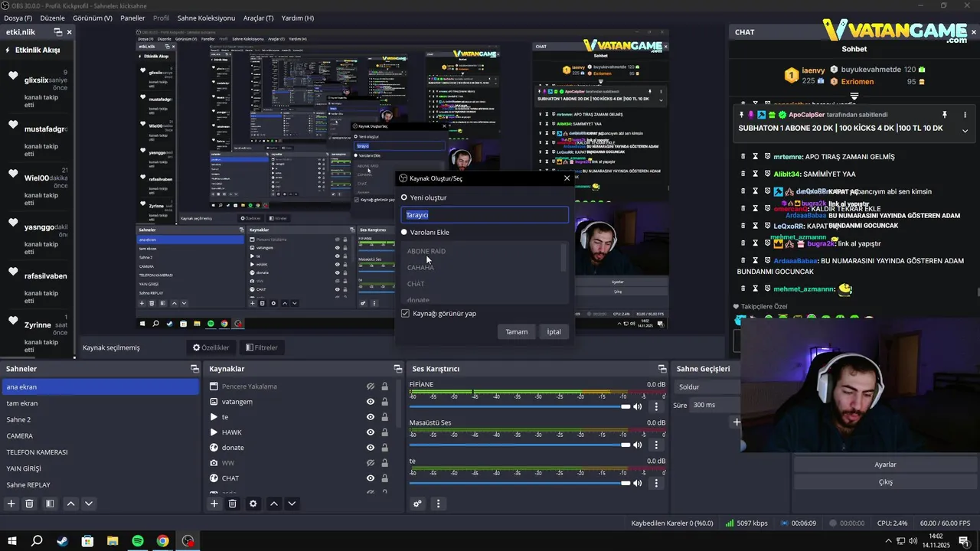Mute the Masaüstü Ses audio channel
This screenshot has width=980, height=551.
point(638,445)
